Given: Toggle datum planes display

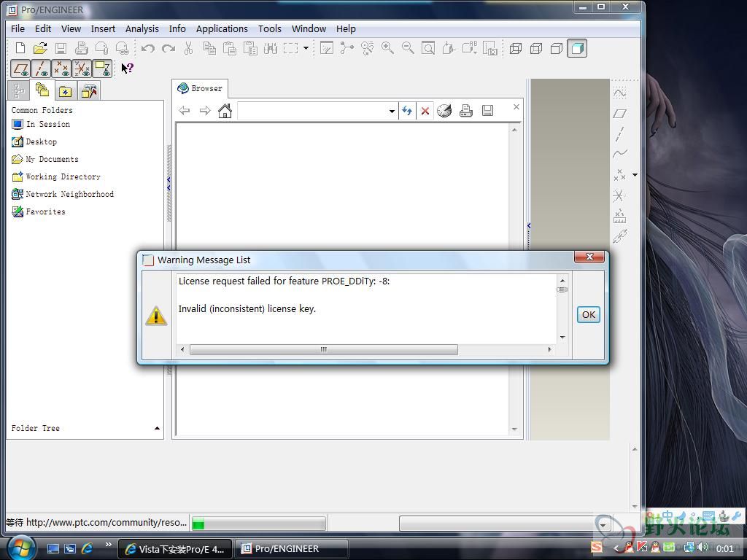Looking at the screenshot, I should click(x=20, y=69).
